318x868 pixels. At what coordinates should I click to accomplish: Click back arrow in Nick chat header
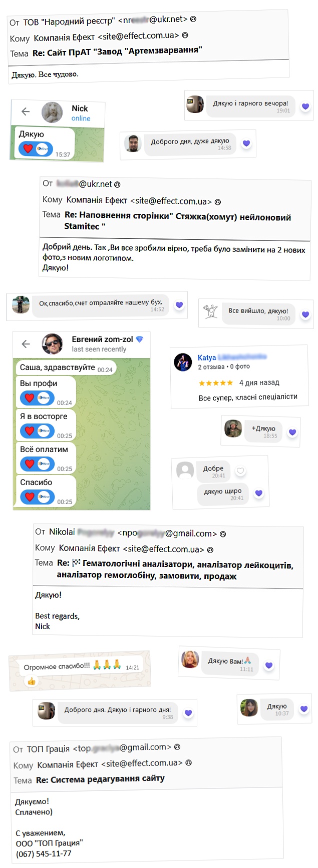click(x=26, y=112)
